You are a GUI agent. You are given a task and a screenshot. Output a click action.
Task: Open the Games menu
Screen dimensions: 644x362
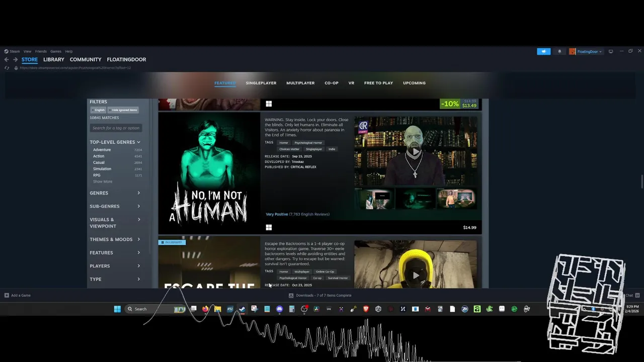tap(56, 51)
